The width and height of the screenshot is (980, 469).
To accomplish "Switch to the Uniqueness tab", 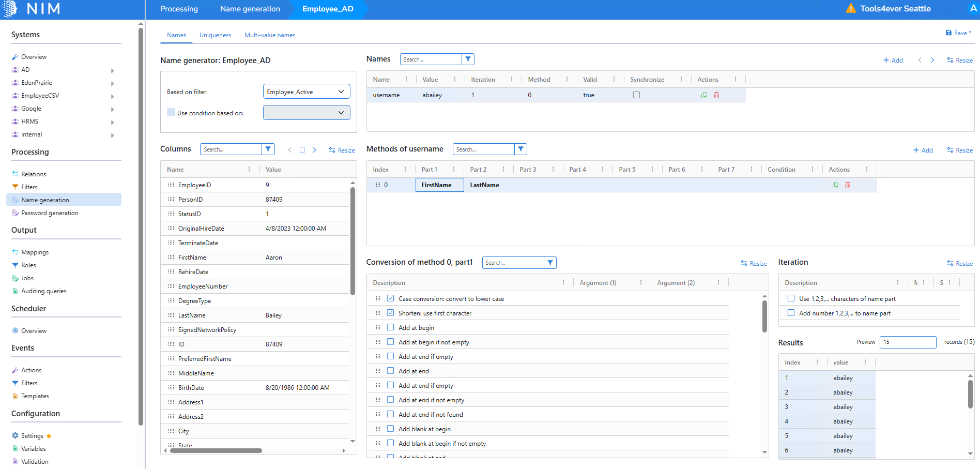I will [215, 35].
